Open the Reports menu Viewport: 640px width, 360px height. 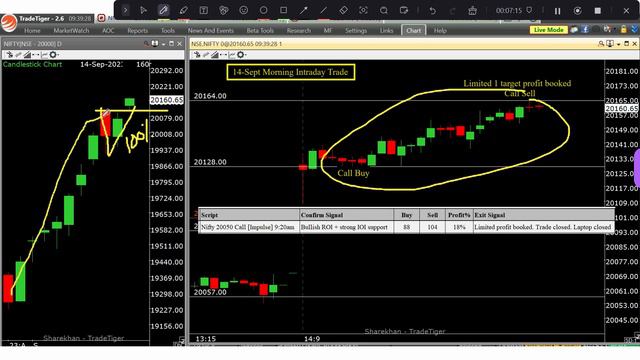138,31
